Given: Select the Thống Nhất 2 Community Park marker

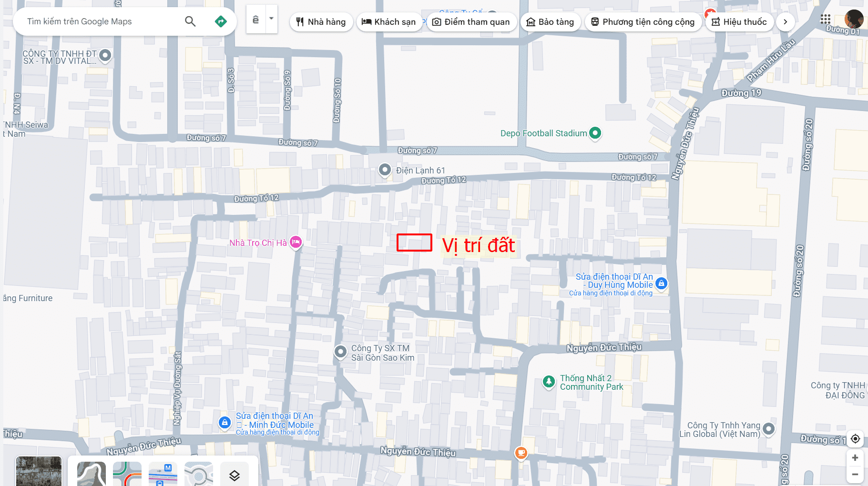Looking at the screenshot, I should pos(549,381).
